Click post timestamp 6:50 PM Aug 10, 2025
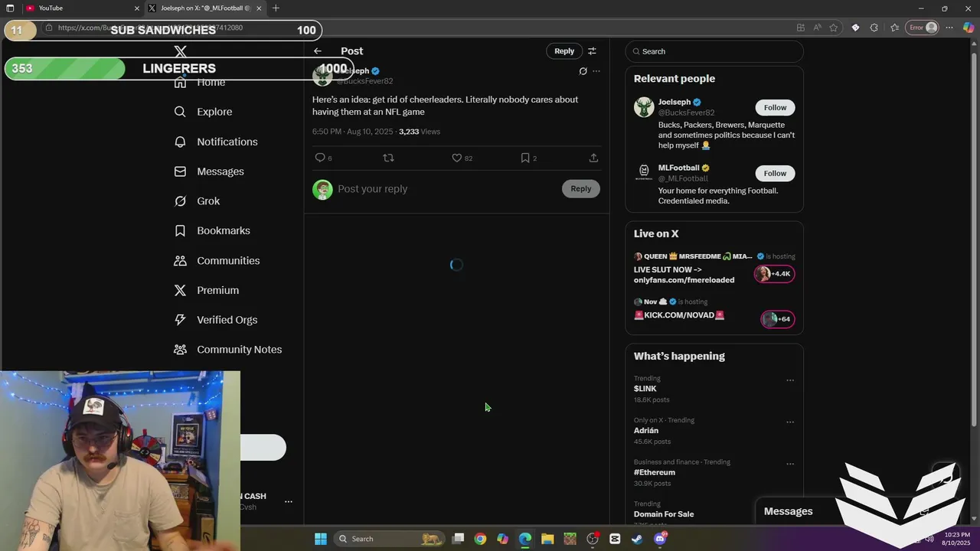The image size is (980, 551). [x=352, y=132]
